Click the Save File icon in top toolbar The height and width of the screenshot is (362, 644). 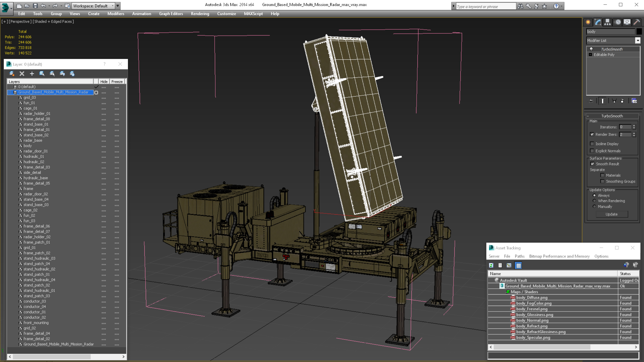pyautogui.click(x=35, y=6)
